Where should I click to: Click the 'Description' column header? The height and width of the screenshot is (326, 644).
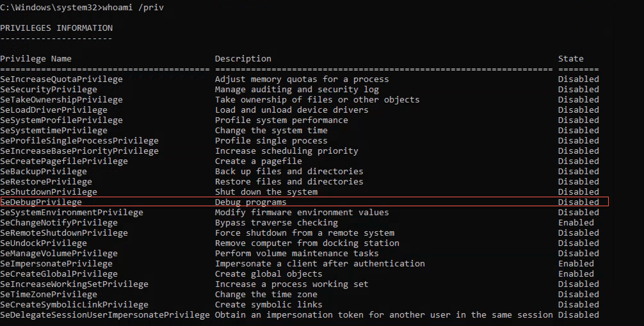[243, 59]
